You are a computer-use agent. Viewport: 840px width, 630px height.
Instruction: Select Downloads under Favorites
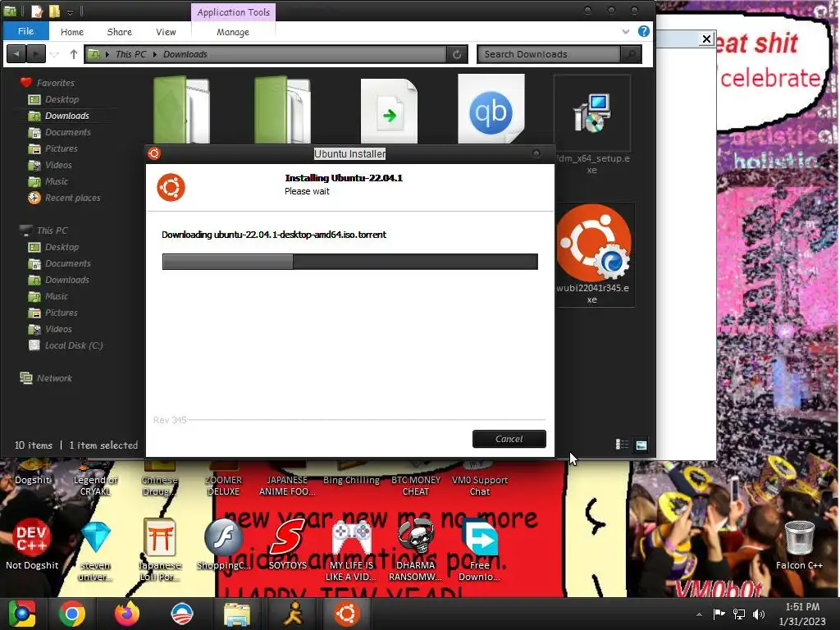coord(58,116)
